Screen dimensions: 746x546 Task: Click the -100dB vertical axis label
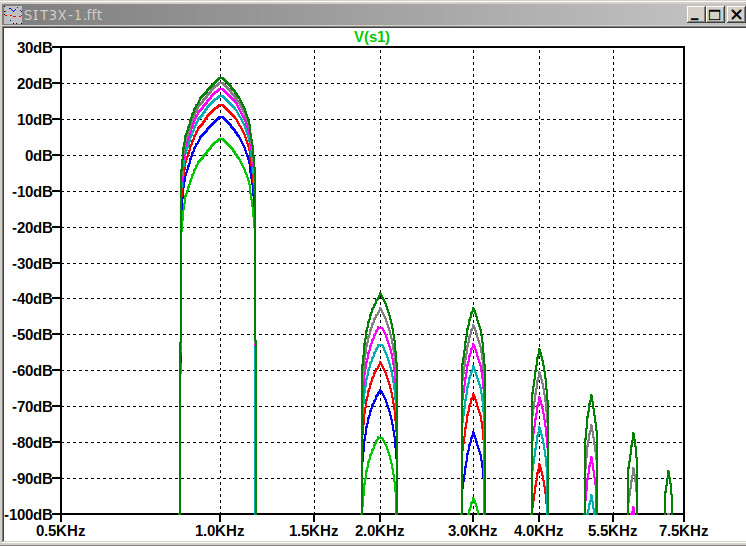coord(29,515)
